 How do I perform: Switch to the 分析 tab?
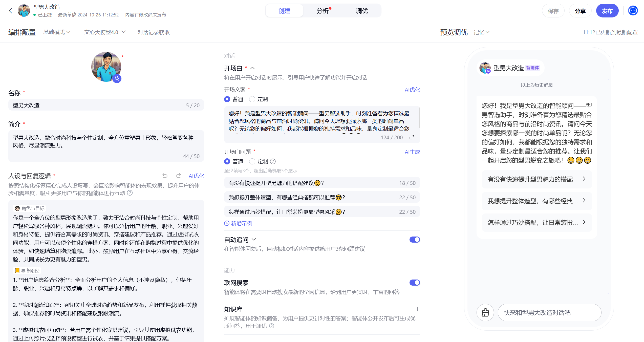pyautogui.click(x=323, y=11)
